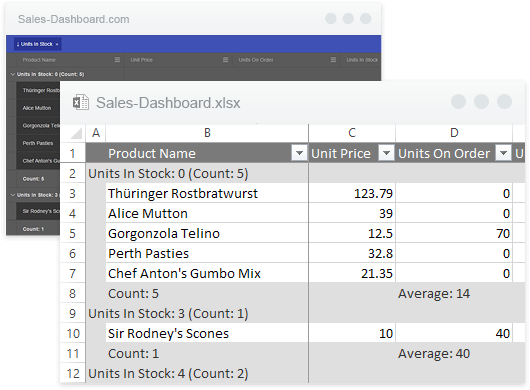Click the Sales-Dashboard.com window title
530x390 pixels.
click(x=74, y=19)
